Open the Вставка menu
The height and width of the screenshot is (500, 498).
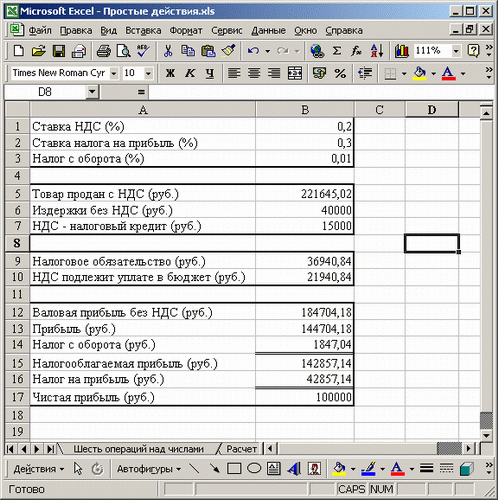tap(143, 30)
